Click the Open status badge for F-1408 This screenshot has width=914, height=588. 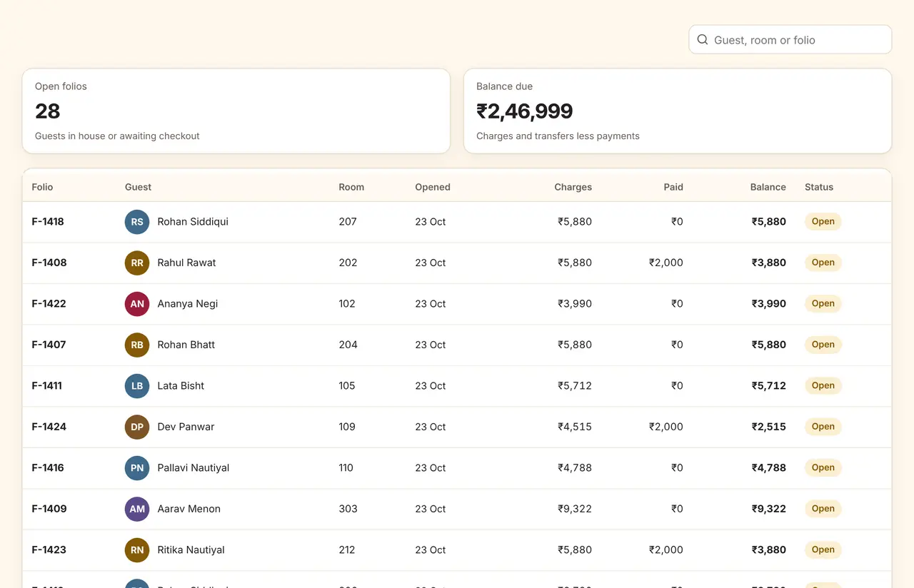point(823,263)
